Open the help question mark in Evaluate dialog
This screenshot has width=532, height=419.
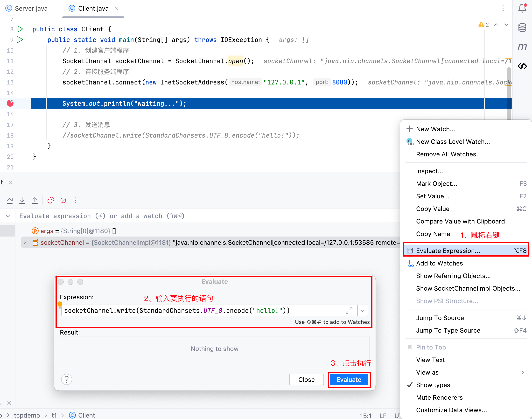point(66,379)
